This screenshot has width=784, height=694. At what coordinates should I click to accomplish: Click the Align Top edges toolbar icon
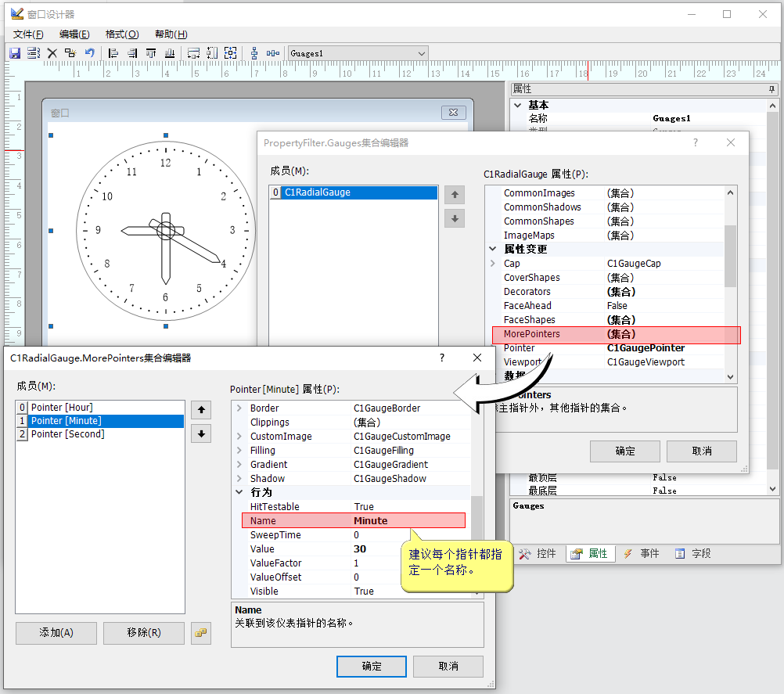[x=151, y=53]
